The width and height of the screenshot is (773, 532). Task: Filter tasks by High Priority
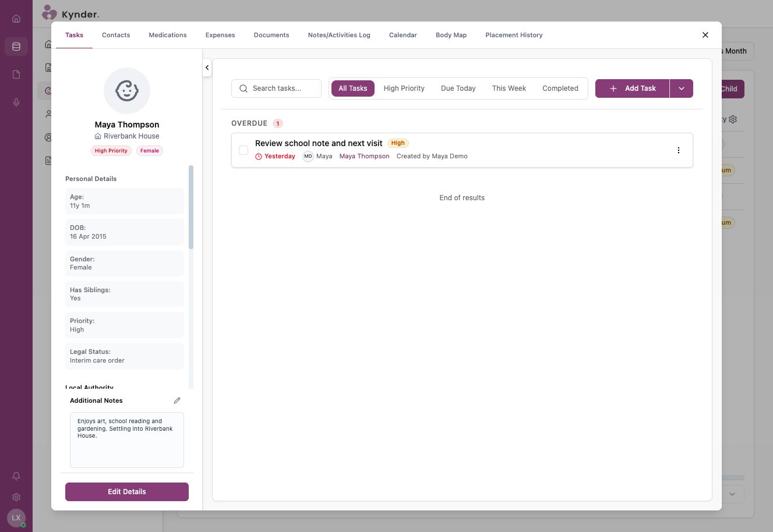point(404,88)
